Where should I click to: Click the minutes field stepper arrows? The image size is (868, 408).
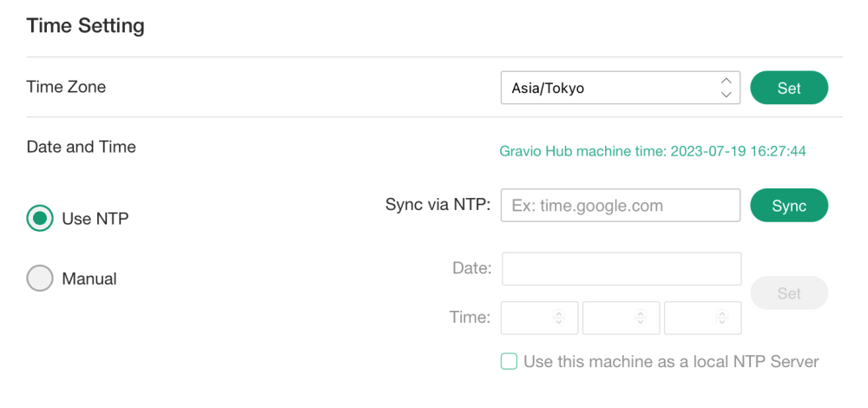click(x=641, y=318)
